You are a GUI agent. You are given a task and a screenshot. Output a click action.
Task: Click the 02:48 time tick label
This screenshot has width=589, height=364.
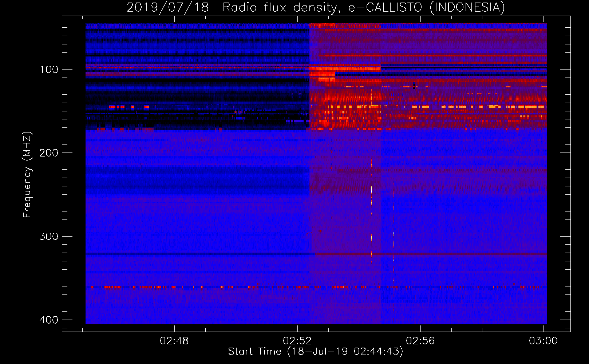tap(174, 341)
